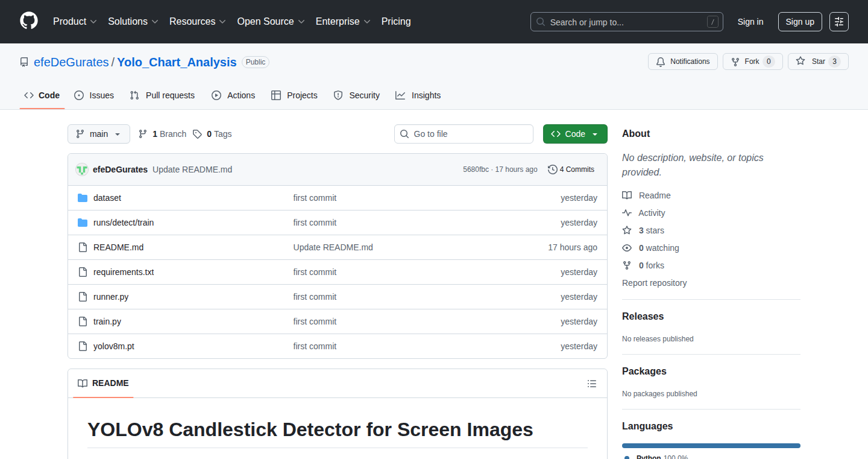Open the README outline list icon
Screen dimensions: 868x459
coord(592,384)
